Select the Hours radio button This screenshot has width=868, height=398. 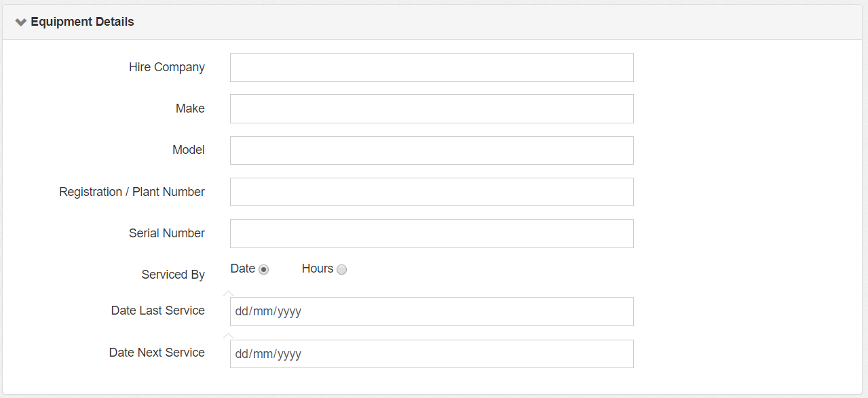click(x=341, y=269)
